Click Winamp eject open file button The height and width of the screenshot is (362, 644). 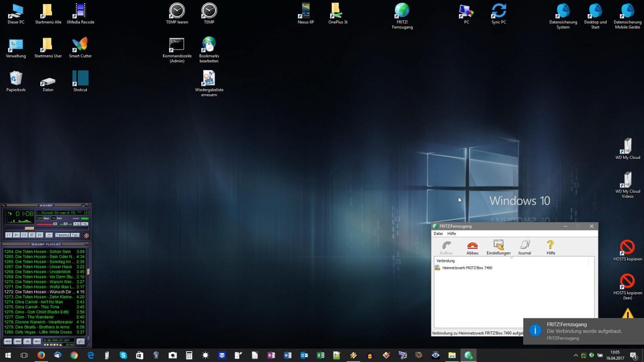point(49,235)
